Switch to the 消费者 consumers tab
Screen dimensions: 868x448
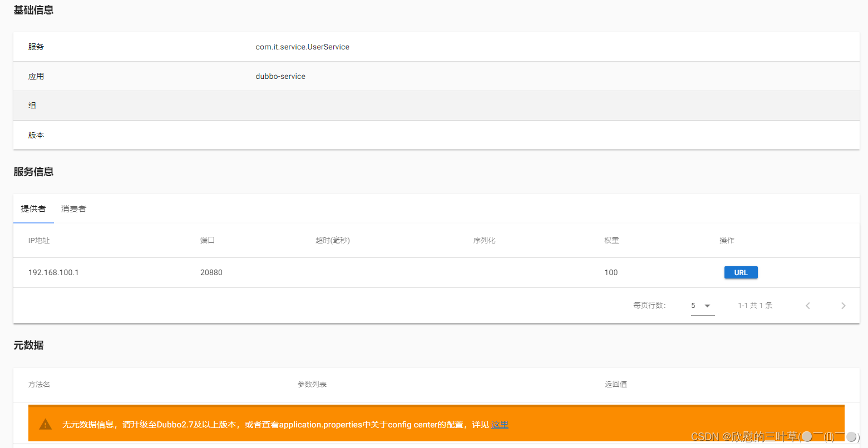[x=73, y=209]
